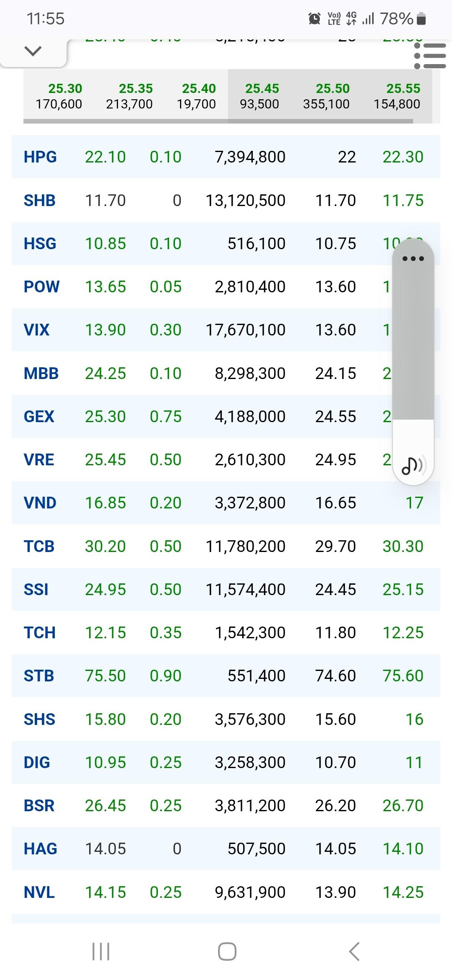452x980 pixels.
Task: Click VIX volume 17,670,100
Action: pos(245,330)
